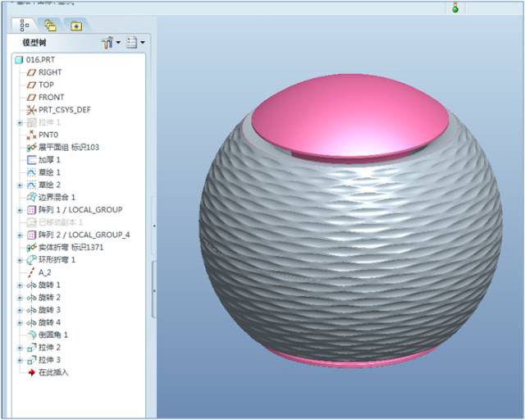Click the 016.PRT part icon
The width and height of the screenshot is (525, 420).
pyautogui.click(x=20, y=60)
